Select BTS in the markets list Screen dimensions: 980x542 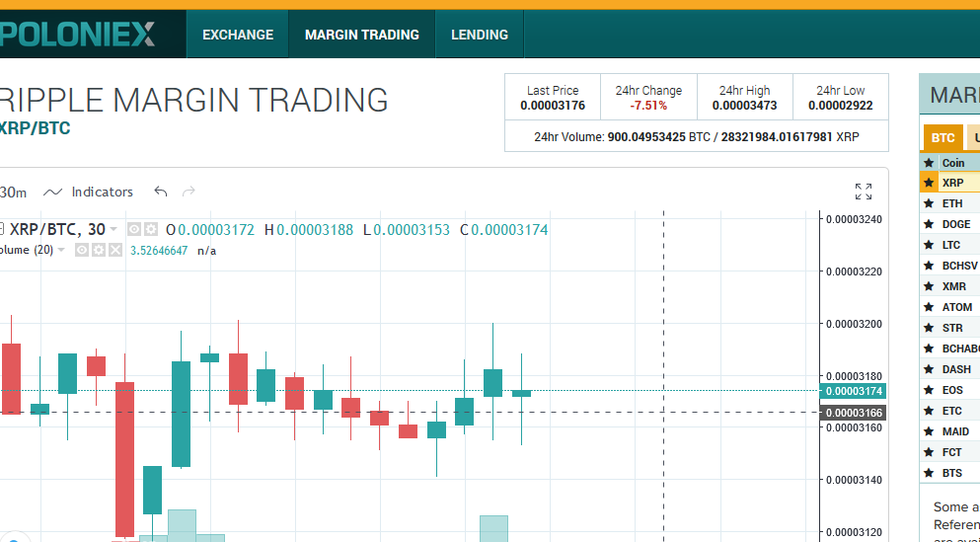coord(952,473)
